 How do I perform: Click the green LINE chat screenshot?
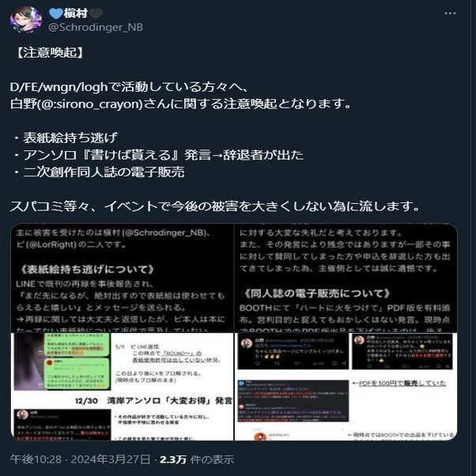[x=77, y=361]
